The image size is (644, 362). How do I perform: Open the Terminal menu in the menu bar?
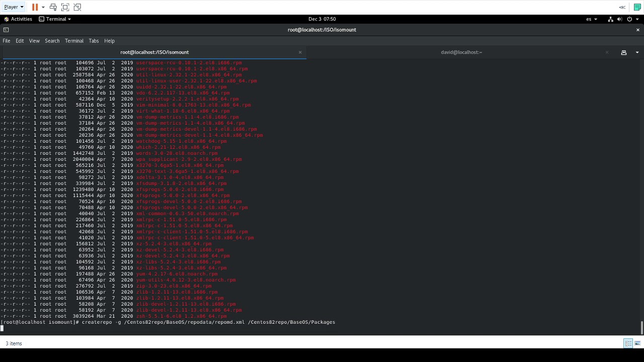tap(74, 41)
